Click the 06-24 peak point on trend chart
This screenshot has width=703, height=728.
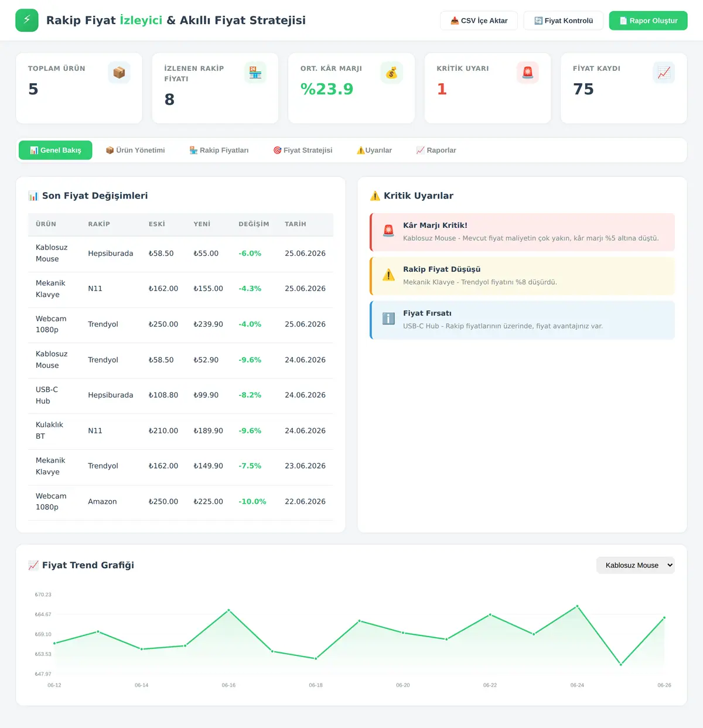coord(577,606)
